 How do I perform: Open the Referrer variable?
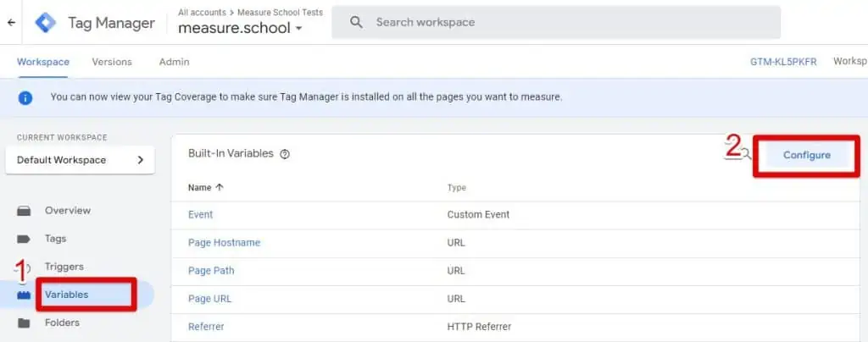pyautogui.click(x=206, y=327)
